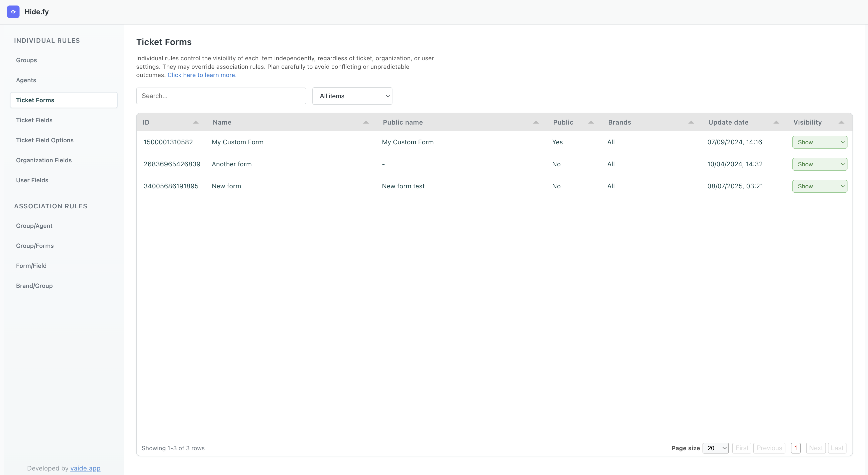Open visibility dropdown for New form
This screenshot has width=868, height=475.
[819, 186]
